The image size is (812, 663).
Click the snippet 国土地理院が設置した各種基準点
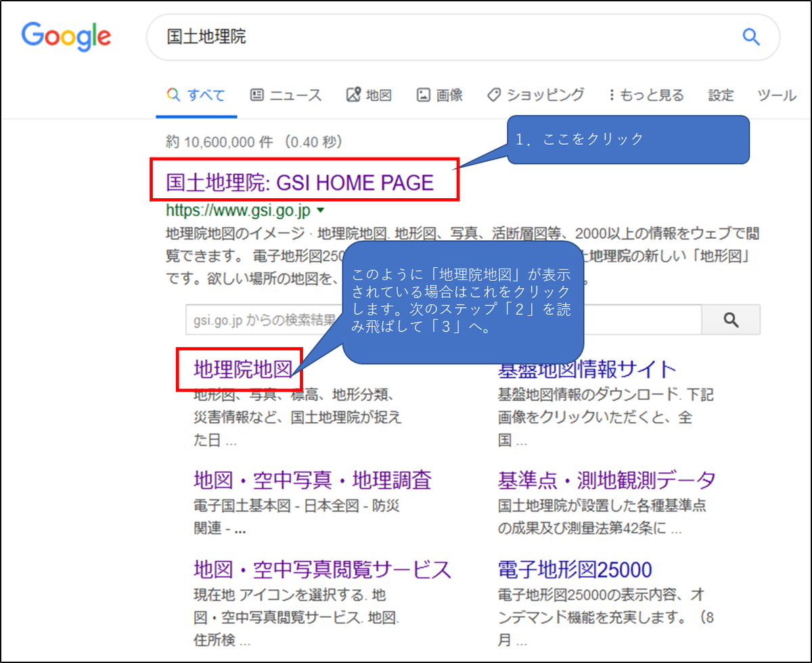[x=602, y=506]
